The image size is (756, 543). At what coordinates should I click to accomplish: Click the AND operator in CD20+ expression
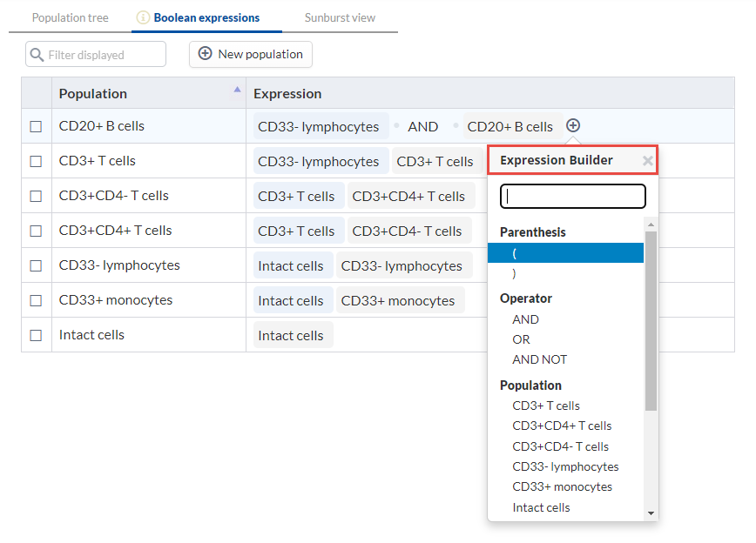423,126
